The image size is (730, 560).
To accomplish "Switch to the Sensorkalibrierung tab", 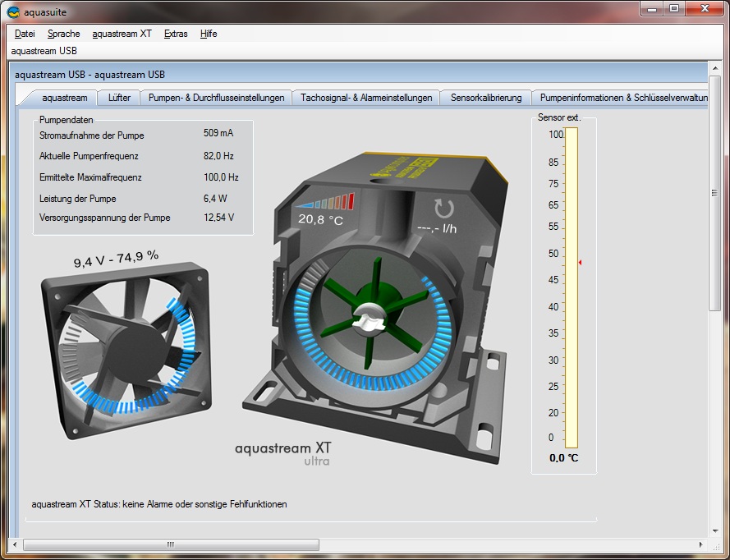I will coord(486,98).
